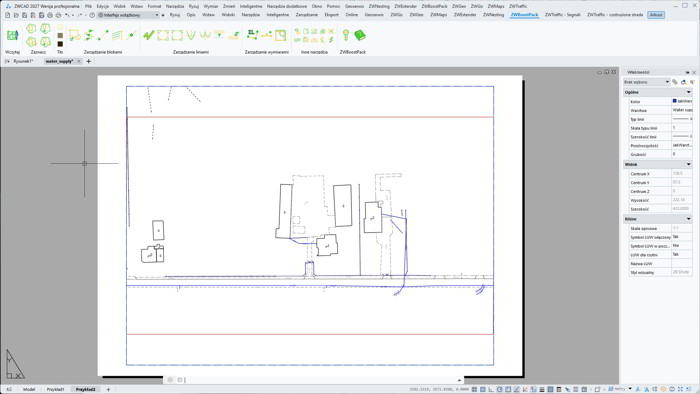Image resolution: width=700 pixels, height=394 pixels.
Task: Select the black Tło background color swatch
Action: click(x=60, y=44)
